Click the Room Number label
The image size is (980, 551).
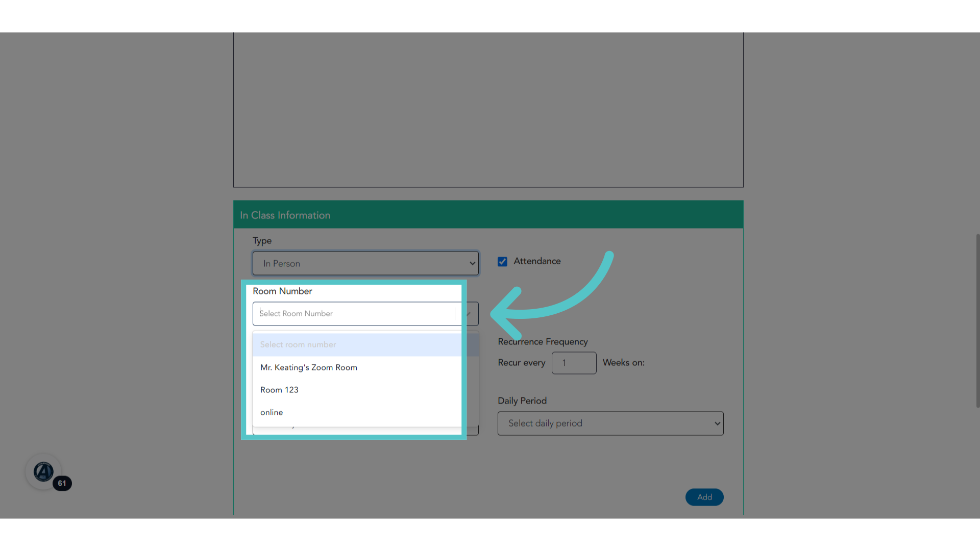[x=282, y=291]
